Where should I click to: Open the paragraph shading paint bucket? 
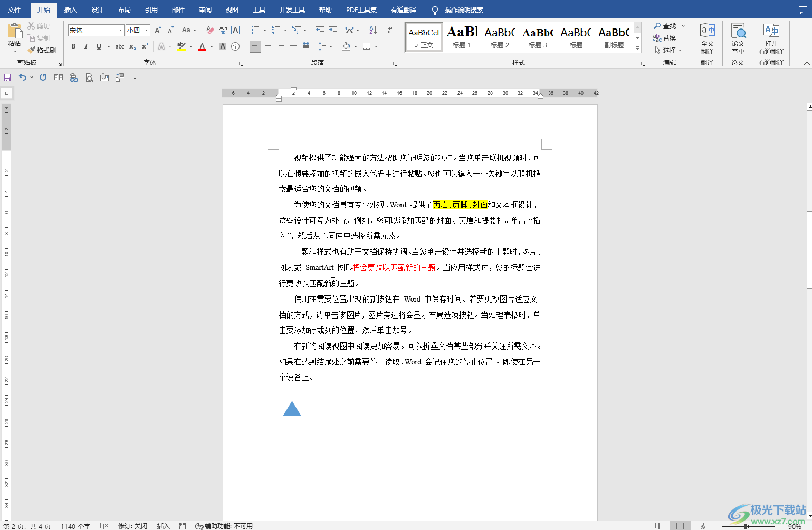[x=346, y=46]
